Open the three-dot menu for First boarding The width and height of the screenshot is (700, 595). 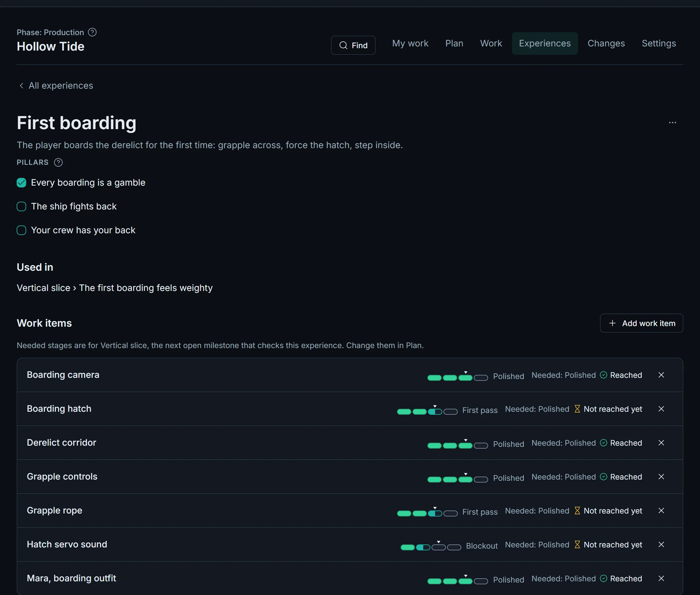click(x=672, y=123)
